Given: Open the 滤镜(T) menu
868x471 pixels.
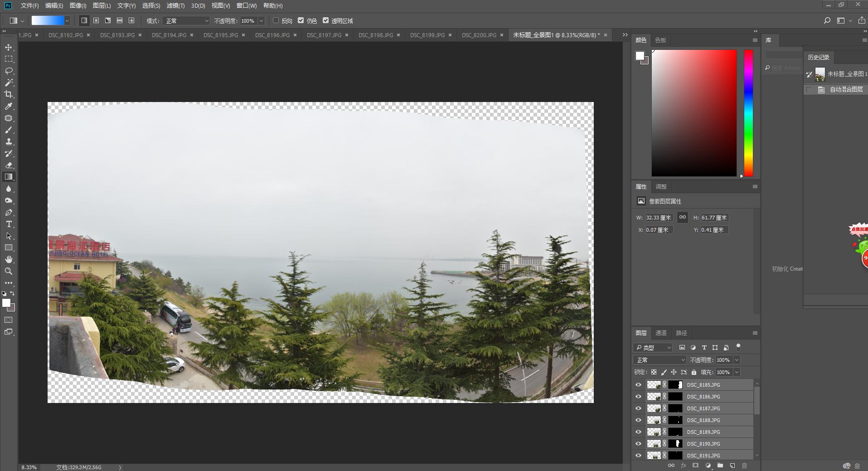Looking at the screenshot, I should pyautogui.click(x=175, y=5).
